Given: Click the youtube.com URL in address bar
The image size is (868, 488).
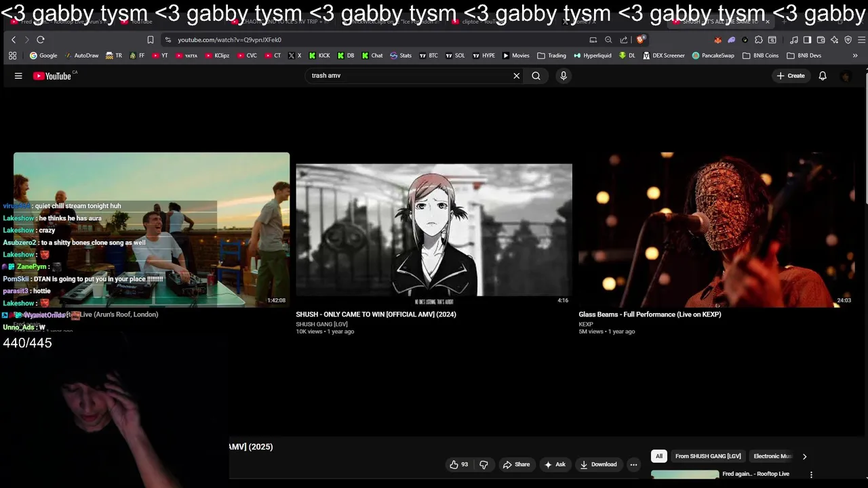Looking at the screenshot, I should 229,40.
